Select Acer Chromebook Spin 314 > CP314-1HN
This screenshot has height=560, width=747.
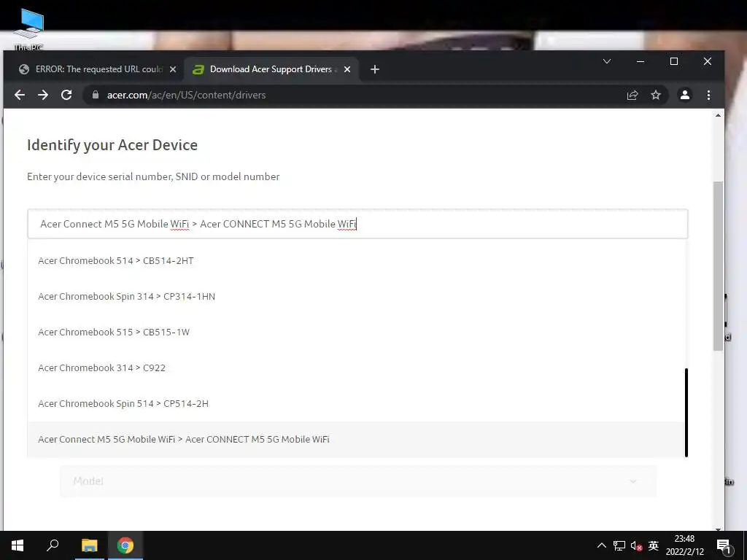[x=356, y=296]
